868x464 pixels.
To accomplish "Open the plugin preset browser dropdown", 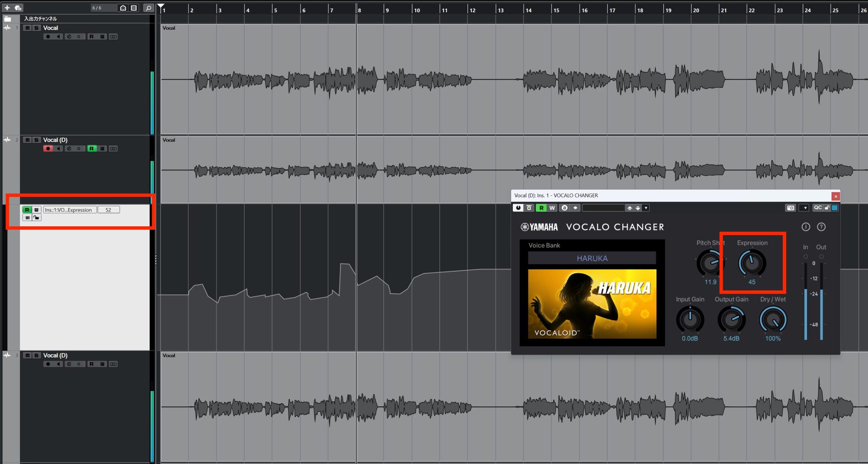I will (x=646, y=208).
